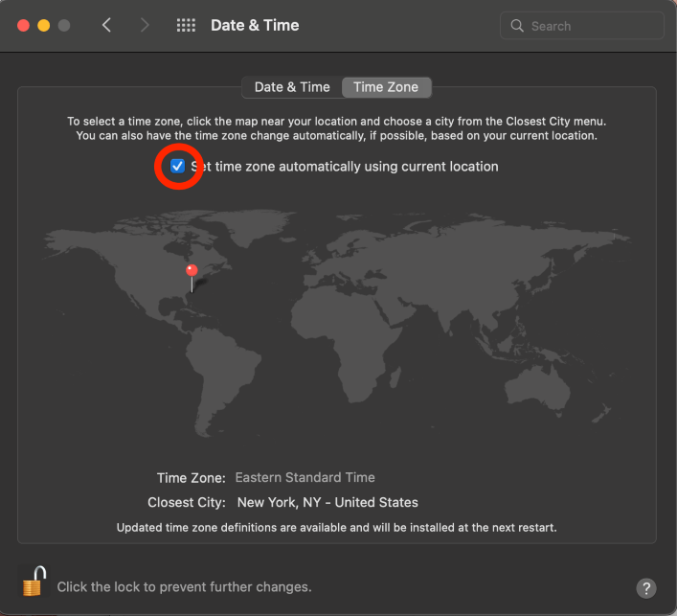Viewport: 677px width, 616px height.
Task: Click the Closest City New York field
Action: tap(327, 502)
